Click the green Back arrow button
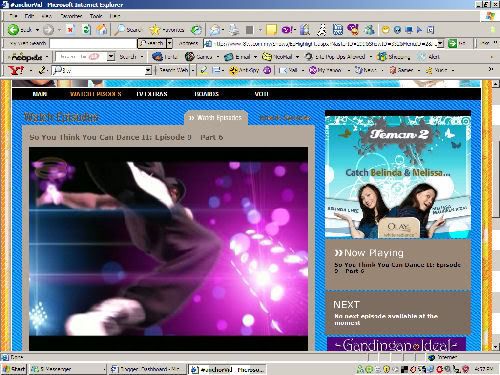 click(x=13, y=30)
